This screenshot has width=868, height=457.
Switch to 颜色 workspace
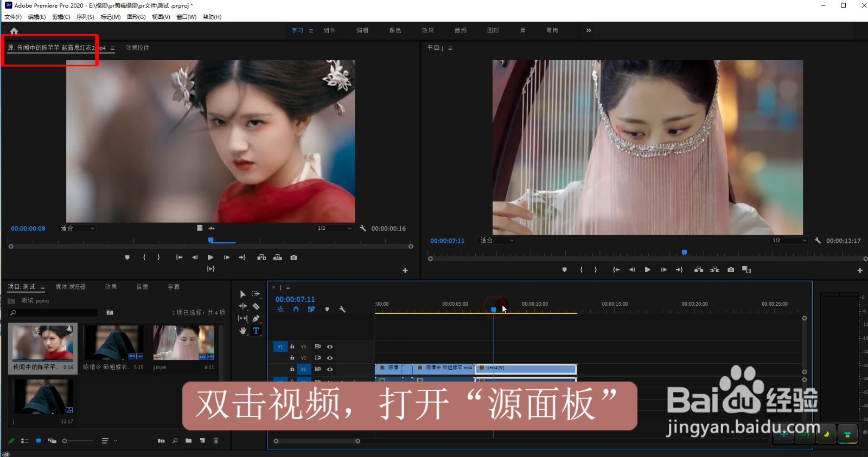395,30
